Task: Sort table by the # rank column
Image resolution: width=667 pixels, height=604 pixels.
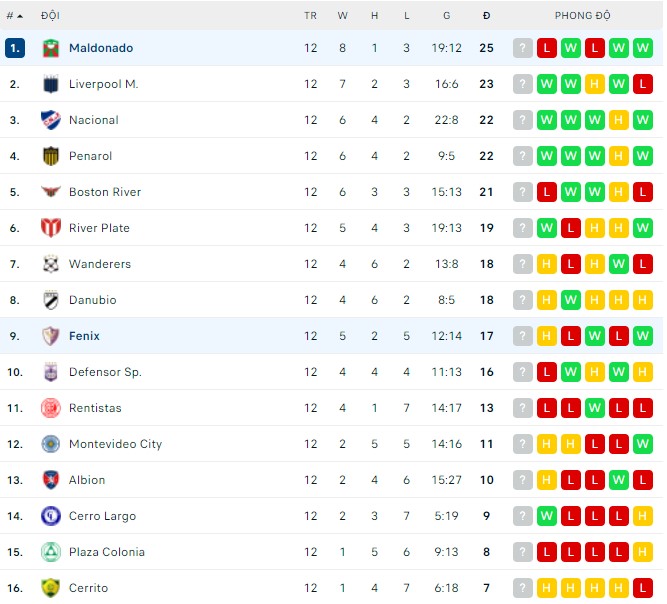Action: 14,16
